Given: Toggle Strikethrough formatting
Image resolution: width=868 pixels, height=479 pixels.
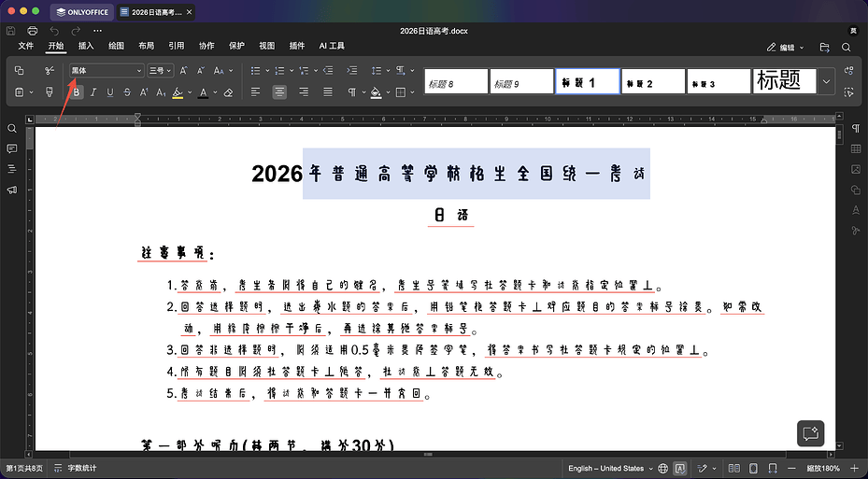Looking at the screenshot, I should coord(127,92).
